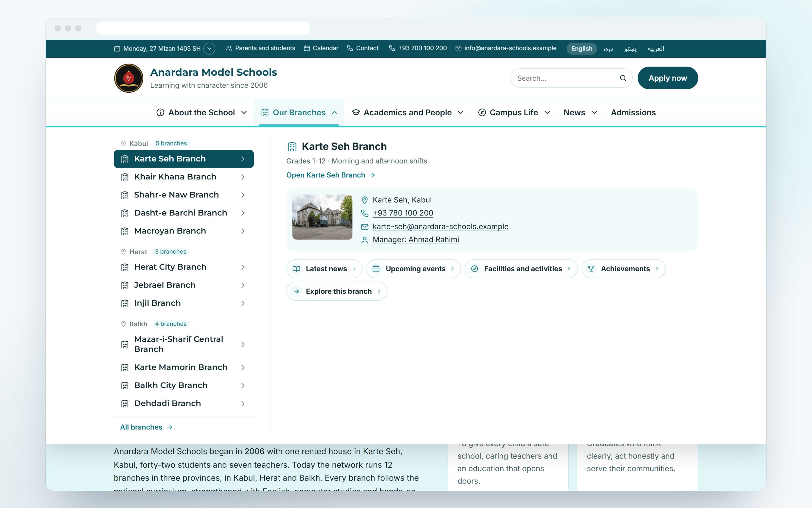Expand the date dropdown chevron in top bar
This screenshot has height=508, width=812.
[209, 49]
